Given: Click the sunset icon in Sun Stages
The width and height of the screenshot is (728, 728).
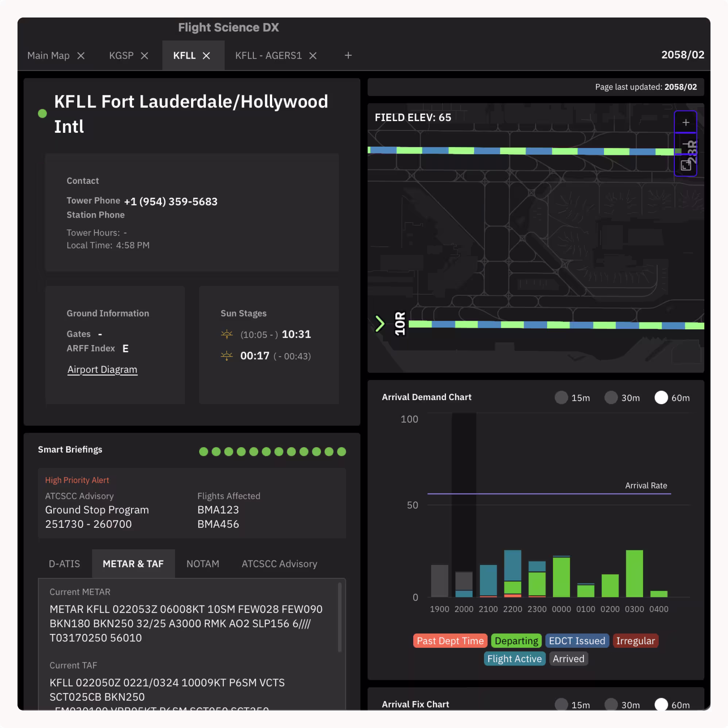Looking at the screenshot, I should (x=227, y=356).
